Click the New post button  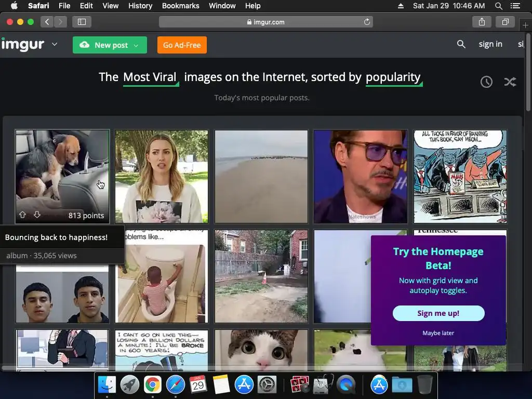pos(110,45)
